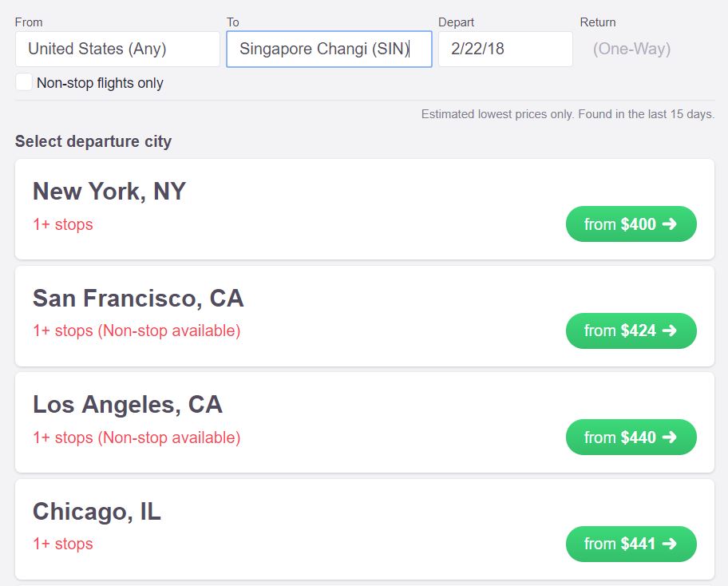Select the from $400 button

(x=631, y=224)
